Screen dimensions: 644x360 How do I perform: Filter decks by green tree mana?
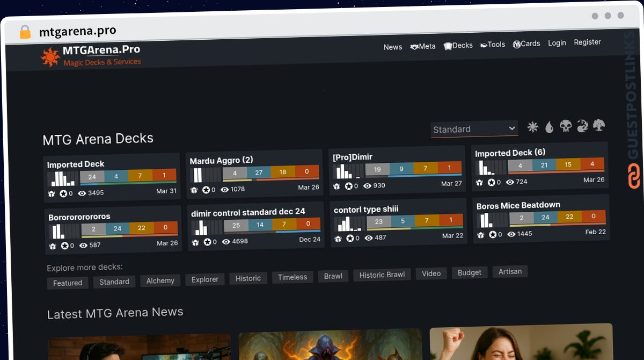click(599, 125)
